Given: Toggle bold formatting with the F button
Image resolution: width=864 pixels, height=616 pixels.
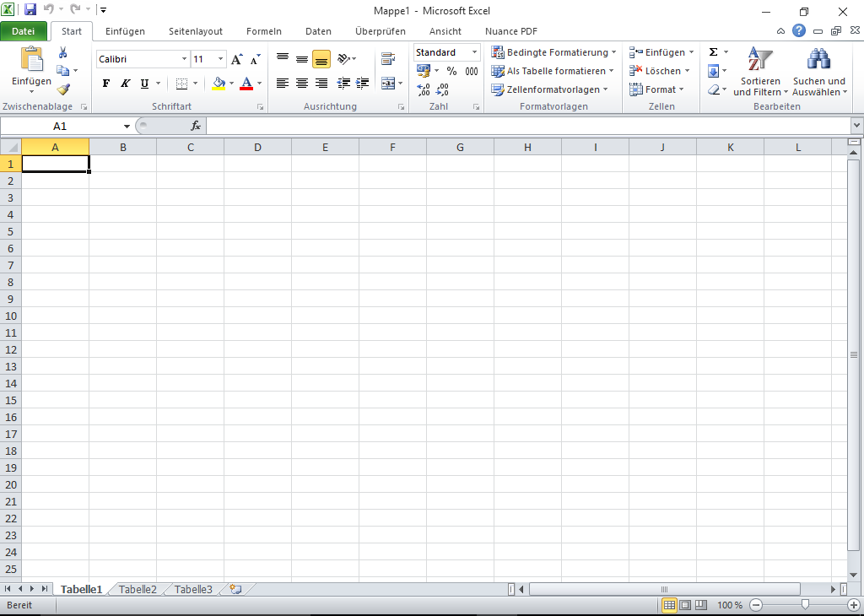Looking at the screenshot, I should point(105,84).
